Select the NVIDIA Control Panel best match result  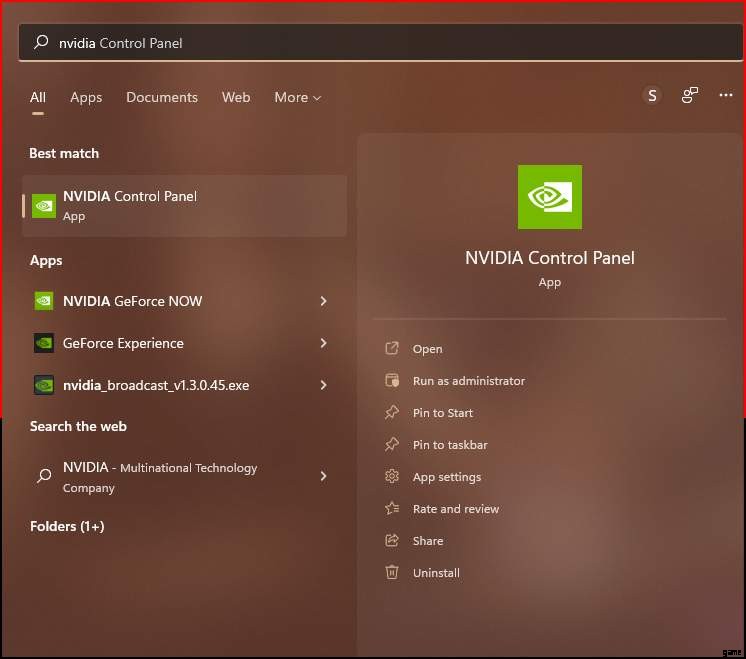pos(184,206)
